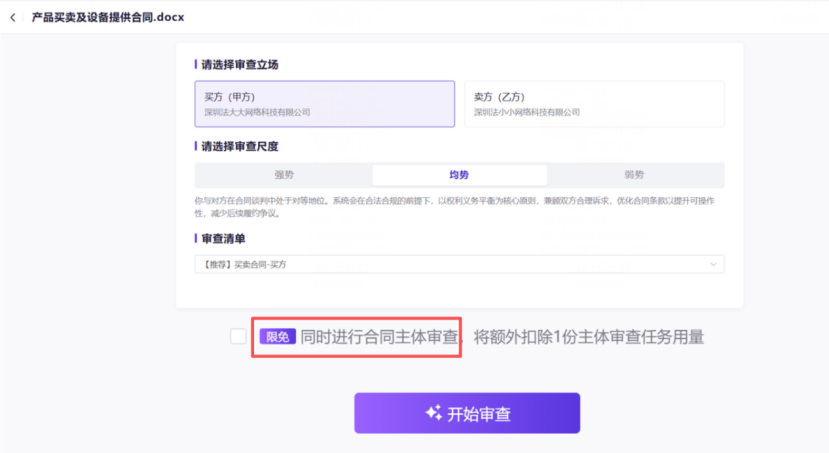Image resolution: width=829 pixels, height=453 pixels.
Task: Start the review with 开始审查 button
Action: pyautogui.click(x=467, y=413)
